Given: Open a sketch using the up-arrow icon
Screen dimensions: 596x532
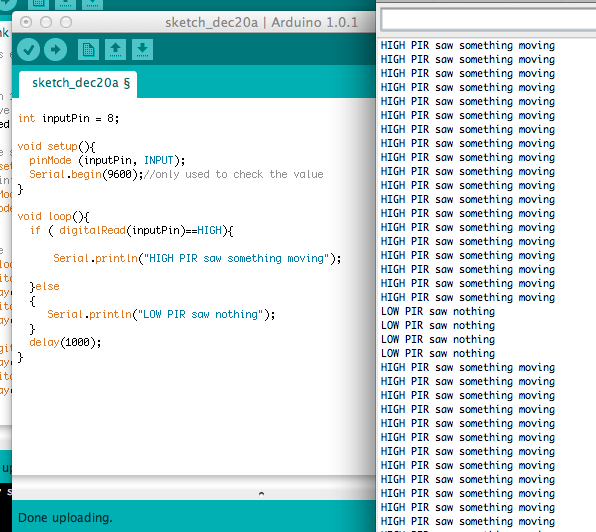Looking at the screenshot, I should [x=116, y=50].
